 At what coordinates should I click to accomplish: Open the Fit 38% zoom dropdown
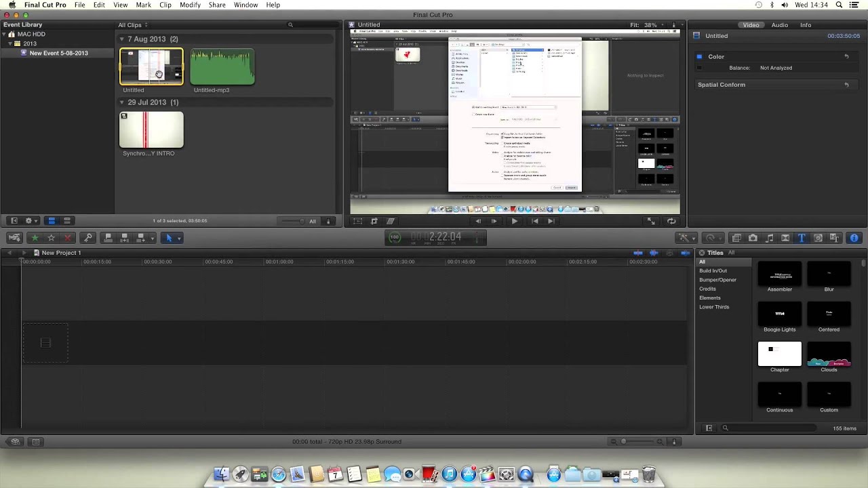tap(646, 25)
